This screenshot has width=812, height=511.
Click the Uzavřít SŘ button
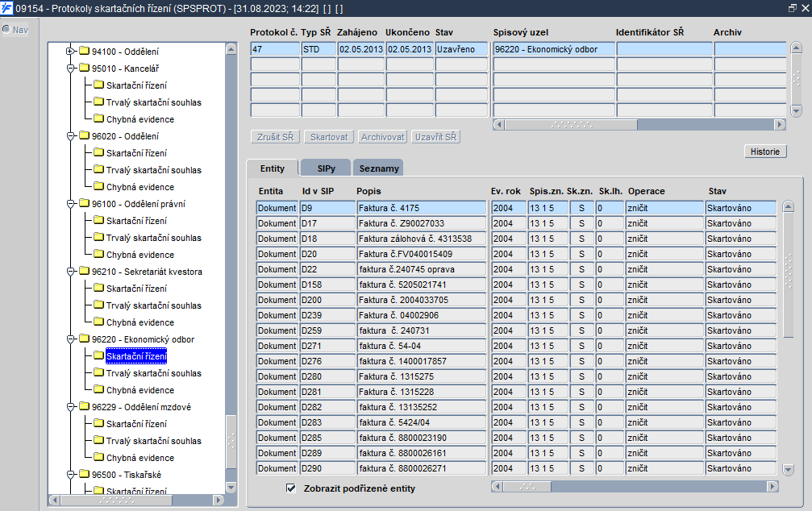click(436, 137)
